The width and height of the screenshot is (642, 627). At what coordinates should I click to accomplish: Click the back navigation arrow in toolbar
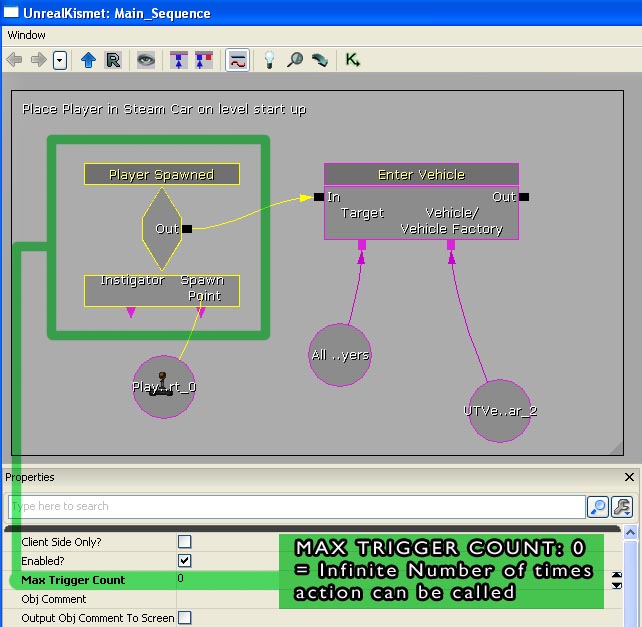[14, 60]
